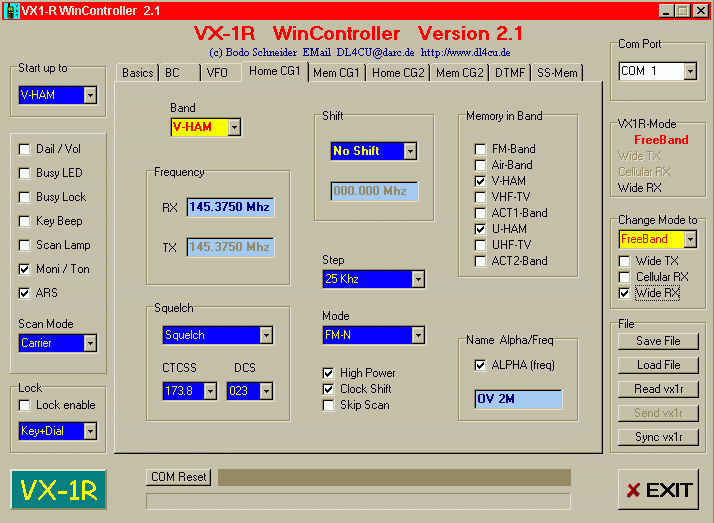Image resolution: width=714 pixels, height=523 pixels.
Task: Enable the ACT2-Band checkbox
Action: (x=480, y=261)
